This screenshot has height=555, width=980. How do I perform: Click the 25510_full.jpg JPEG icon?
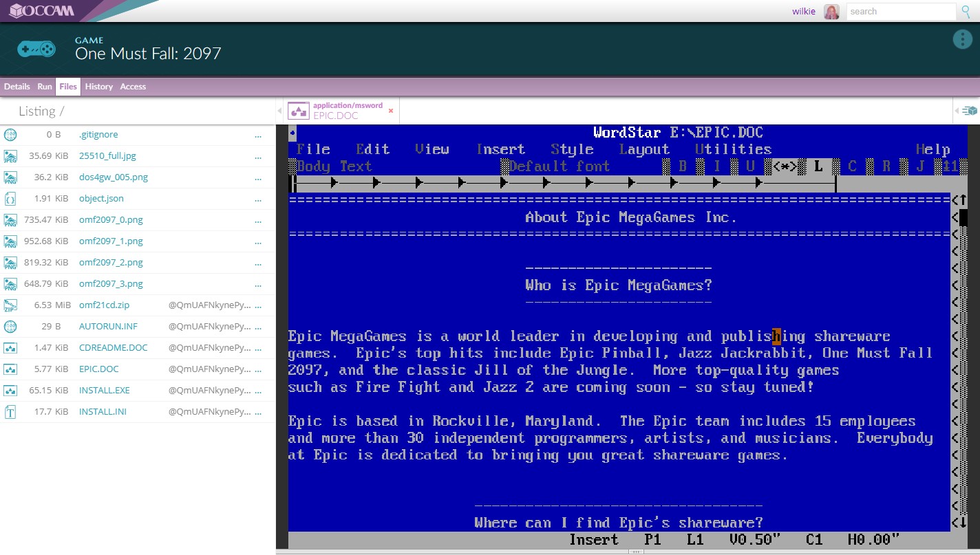[10, 156]
